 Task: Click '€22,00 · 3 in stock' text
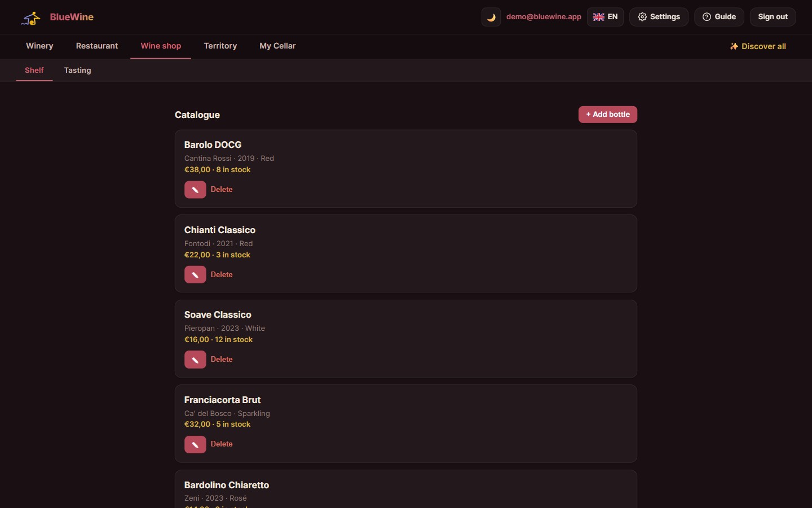pos(217,255)
